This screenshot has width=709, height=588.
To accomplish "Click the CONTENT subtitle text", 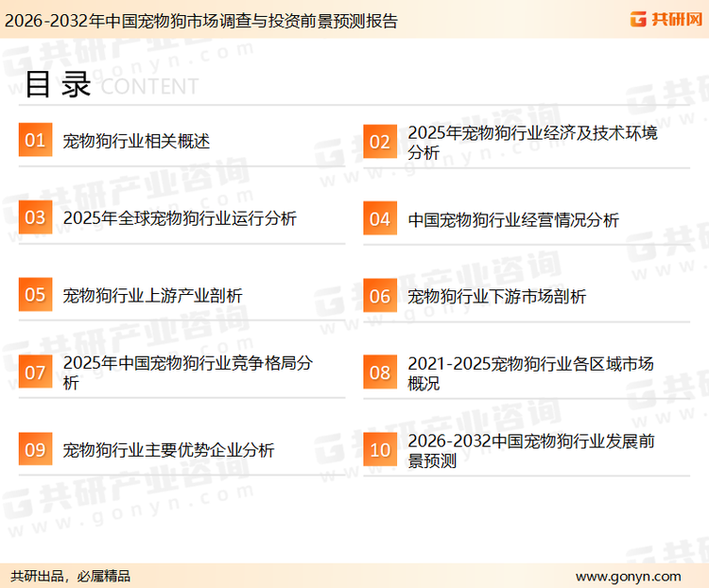I will 149,86.
